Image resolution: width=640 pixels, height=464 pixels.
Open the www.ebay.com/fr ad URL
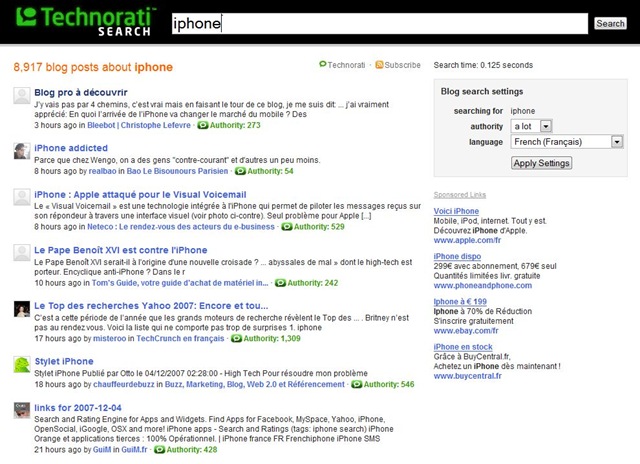tap(466, 331)
